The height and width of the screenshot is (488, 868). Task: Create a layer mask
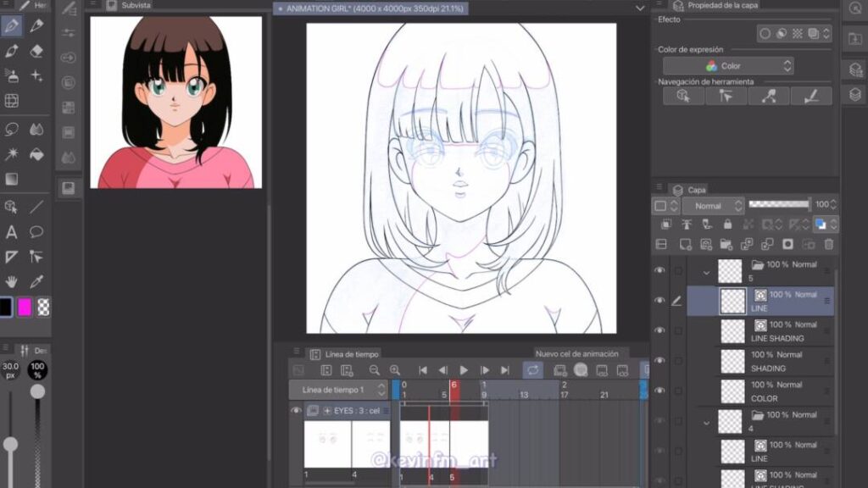787,244
